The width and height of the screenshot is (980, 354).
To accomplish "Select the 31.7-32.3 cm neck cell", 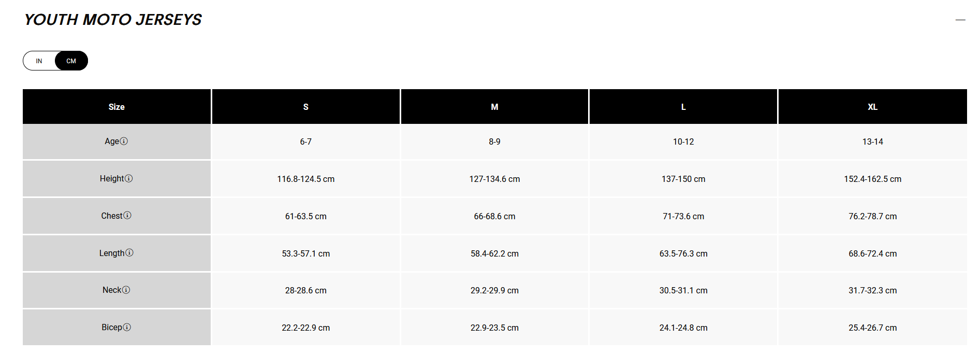I will pyautogui.click(x=873, y=290).
